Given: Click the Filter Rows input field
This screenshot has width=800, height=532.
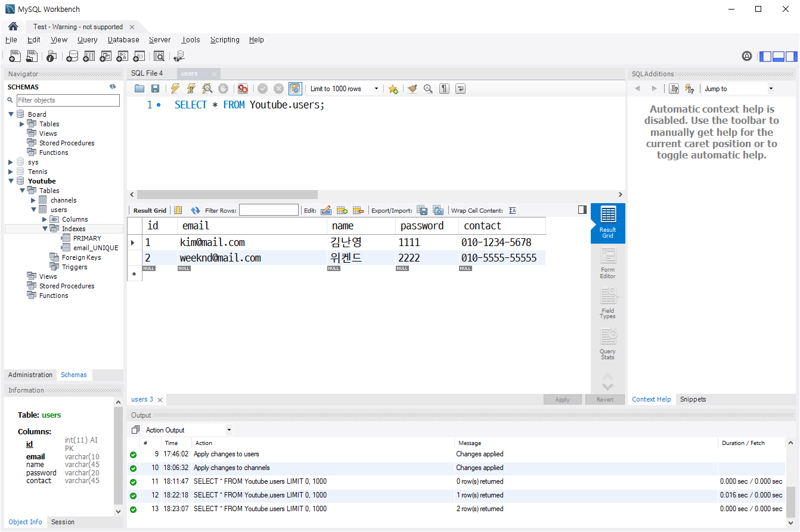Looking at the screenshot, I should click(269, 210).
